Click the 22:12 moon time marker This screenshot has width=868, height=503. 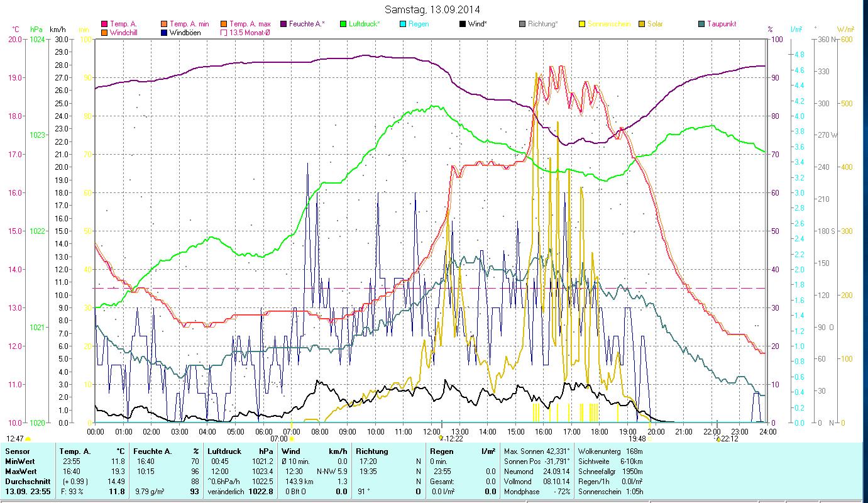click(729, 438)
